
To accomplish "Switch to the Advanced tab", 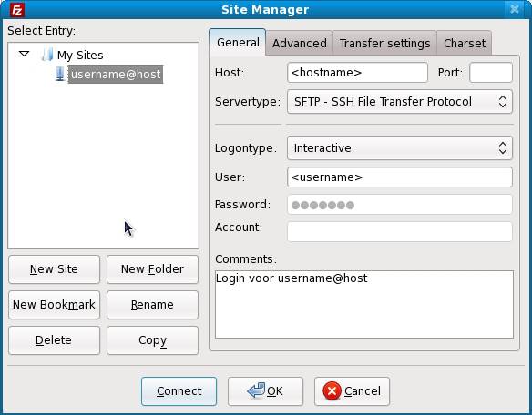I will pos(299,43).
